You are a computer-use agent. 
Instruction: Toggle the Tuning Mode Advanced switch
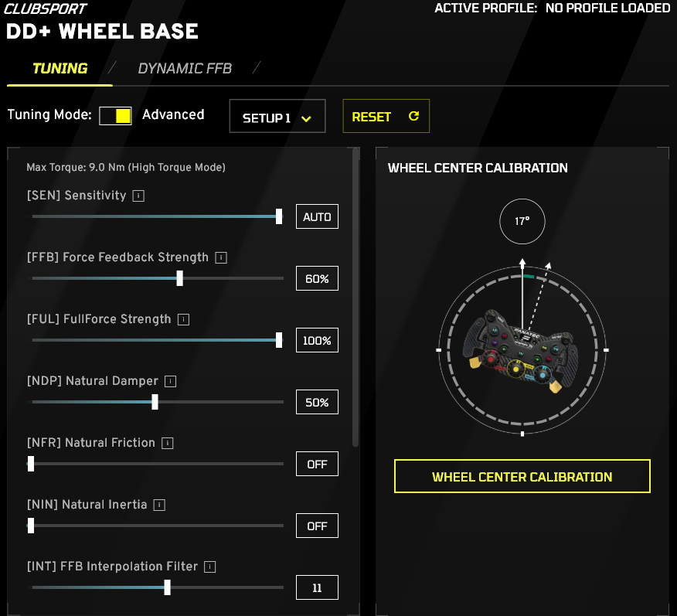coord(115,116)
